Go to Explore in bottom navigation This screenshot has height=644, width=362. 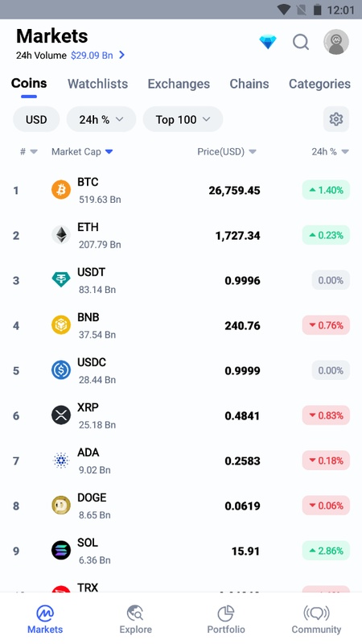click(135, 619)
